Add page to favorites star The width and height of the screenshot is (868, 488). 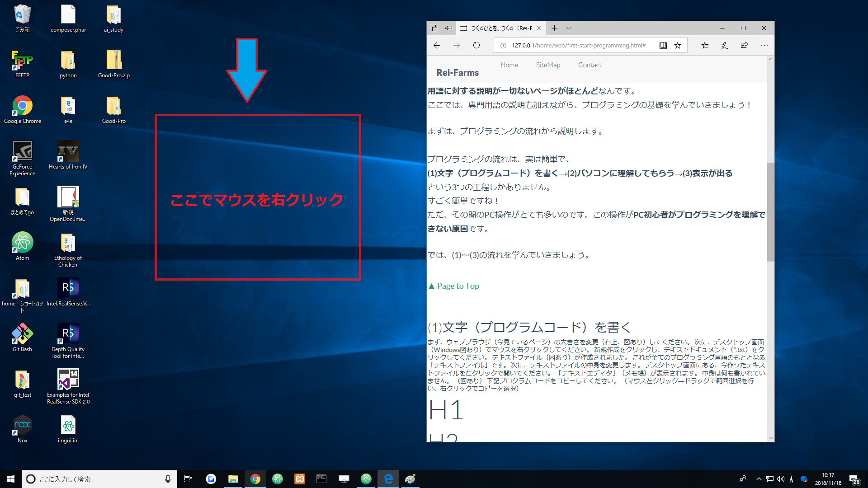coord(678,45)
